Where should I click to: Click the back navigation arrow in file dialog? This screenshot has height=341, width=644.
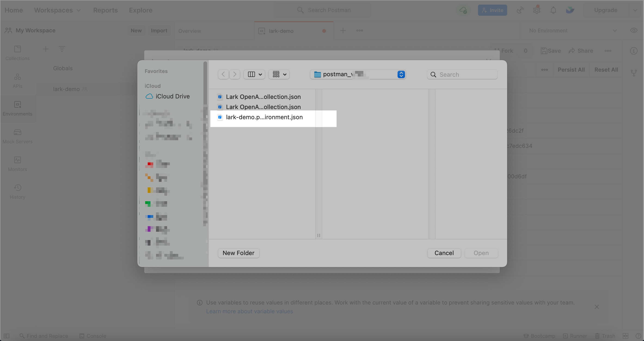[x=223, y=74]
